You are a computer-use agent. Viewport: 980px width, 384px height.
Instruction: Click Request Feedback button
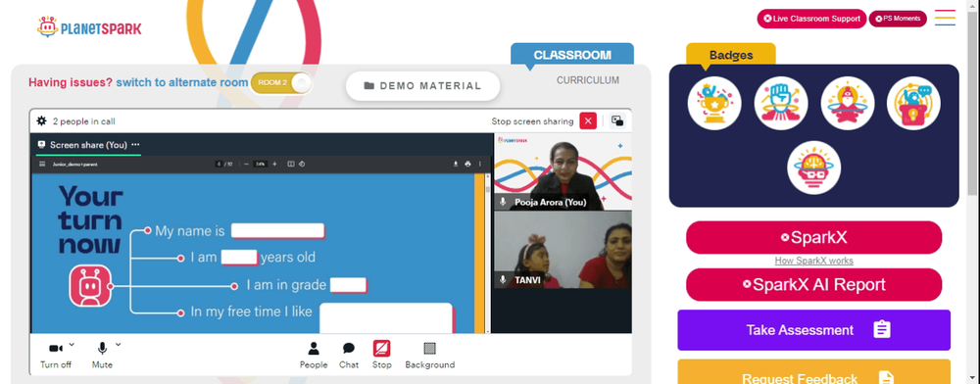point(813,372)
